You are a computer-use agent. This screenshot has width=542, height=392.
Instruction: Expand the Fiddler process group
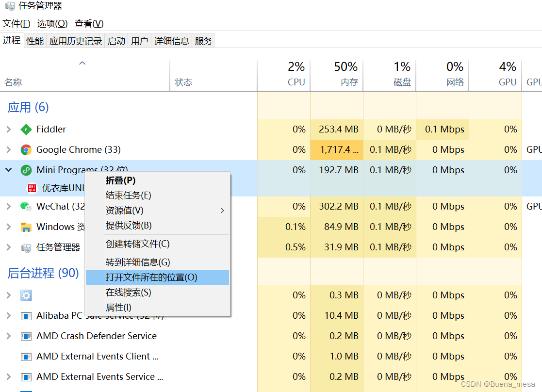pyautogui.click(x=9, y=129)
